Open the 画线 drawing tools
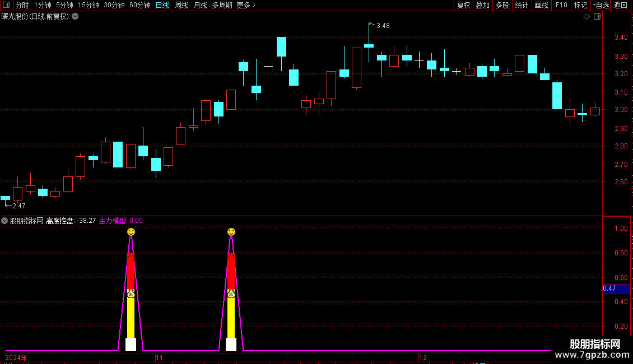Screen dimensions: 633x364 pyautogui.click(x=541, y=5)
